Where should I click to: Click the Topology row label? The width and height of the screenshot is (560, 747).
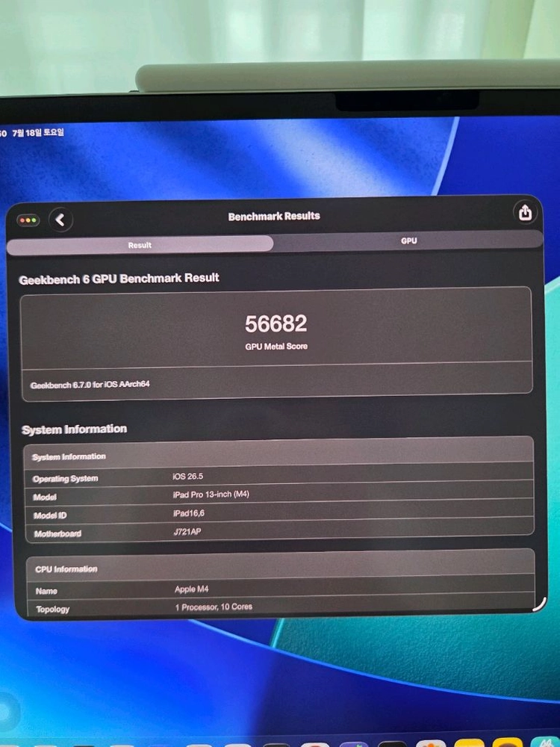pos(52,610)
